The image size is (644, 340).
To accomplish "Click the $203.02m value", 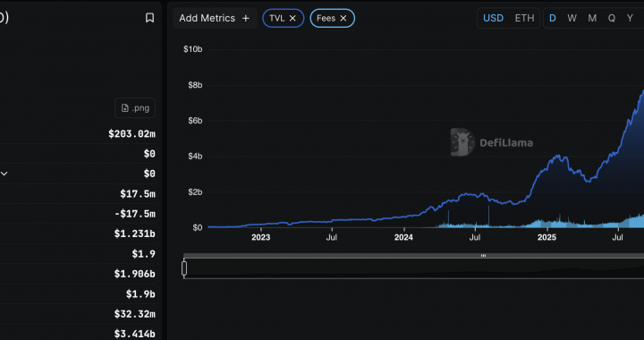I will coord(131,134).
